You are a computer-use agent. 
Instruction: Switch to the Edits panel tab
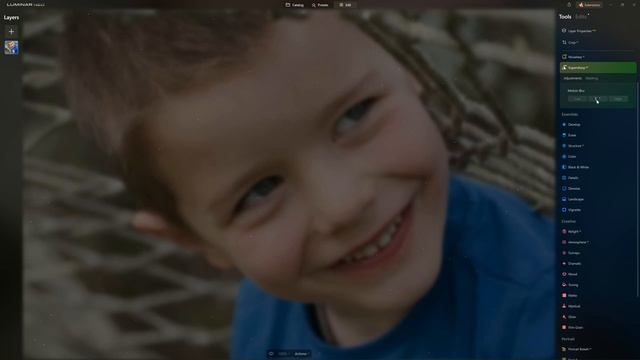581,17
